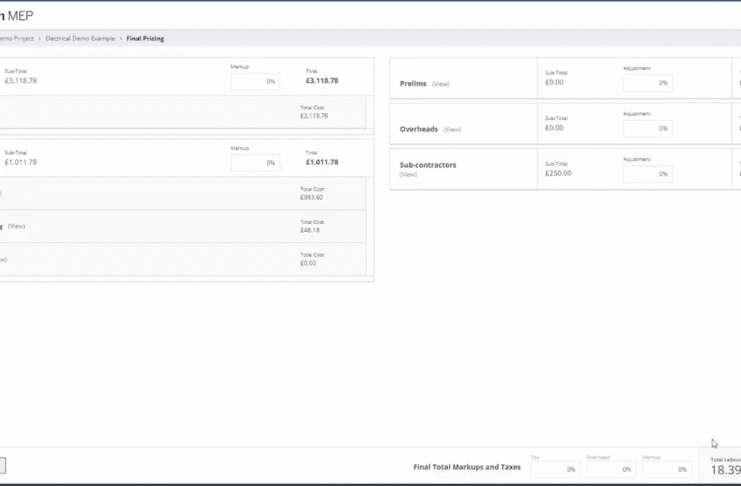Image resolution: width=741 pixels, height=486 pixels.
Task: Click the Sub-contractors Adjustment percentage field
Action: (647, 174)
